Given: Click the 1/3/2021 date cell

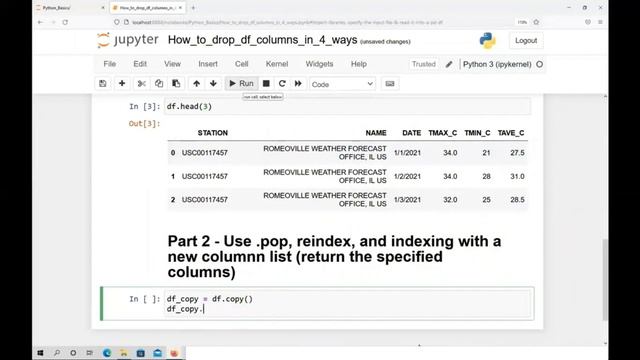Looking at the screenshot, I should (x=407, y=200).
